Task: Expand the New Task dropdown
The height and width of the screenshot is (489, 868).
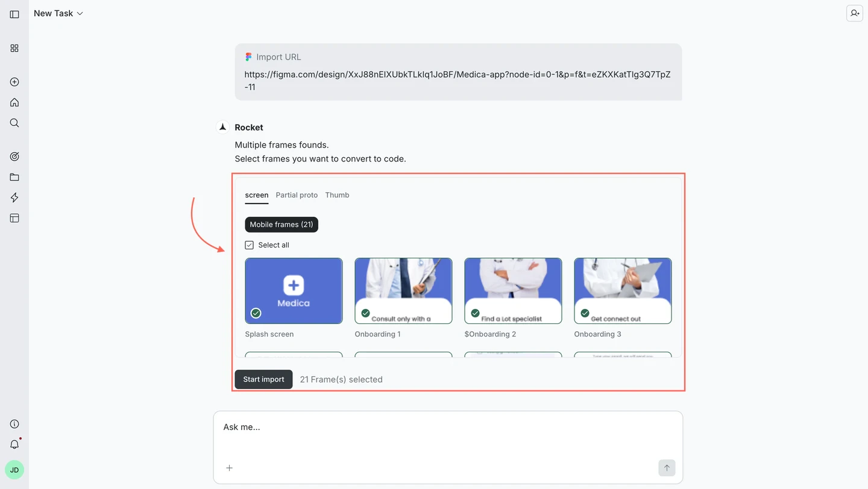Action: [80, 13]
